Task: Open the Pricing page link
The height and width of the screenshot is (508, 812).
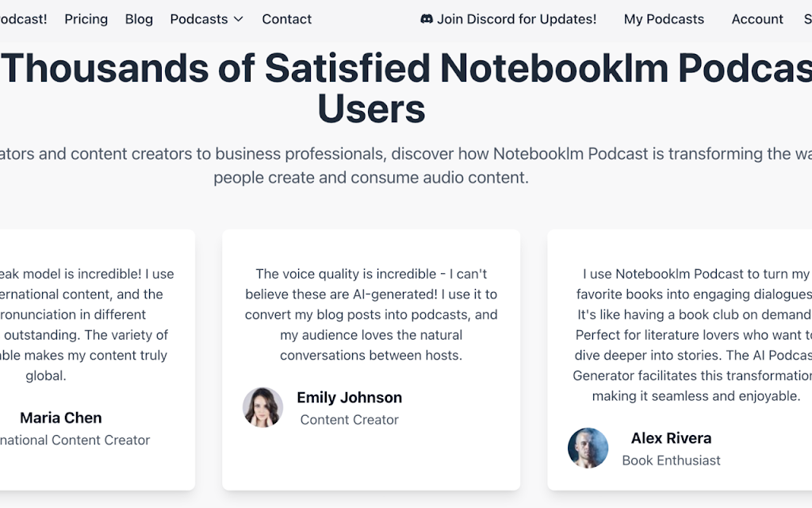Action: pyautogui.click(x=86, y=19)
